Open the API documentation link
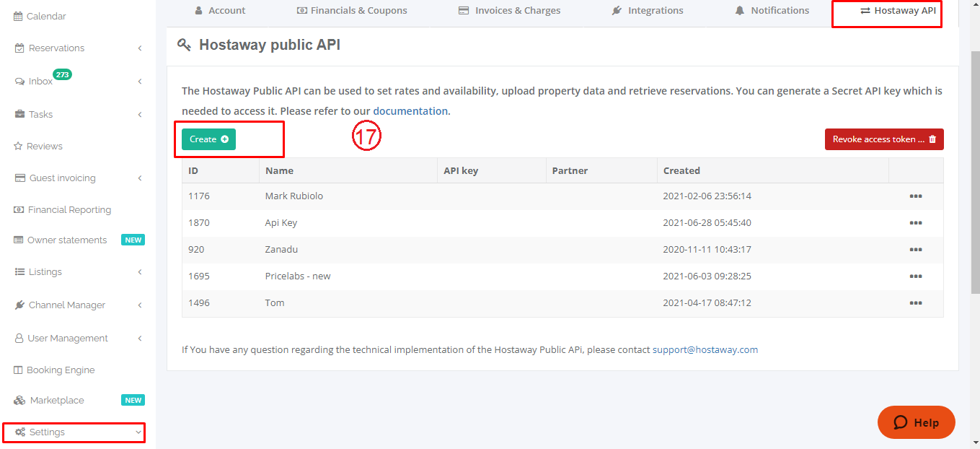 coord(410,111)
